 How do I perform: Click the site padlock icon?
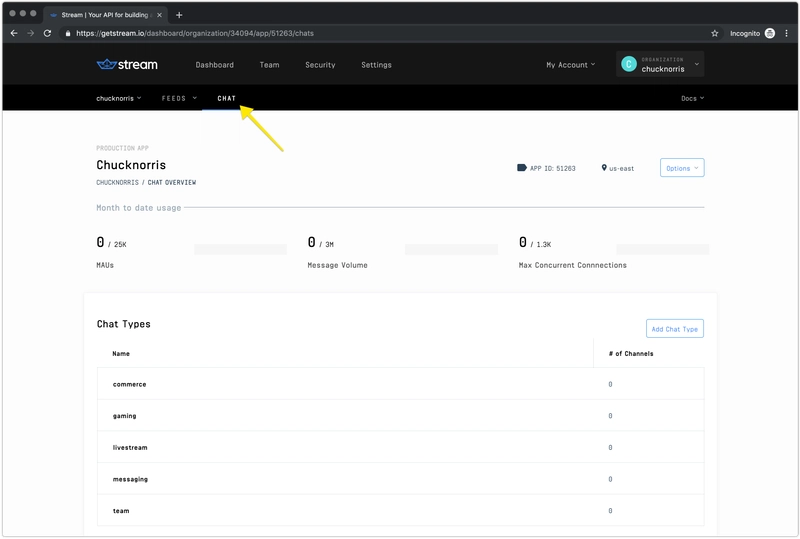[67, 33]
